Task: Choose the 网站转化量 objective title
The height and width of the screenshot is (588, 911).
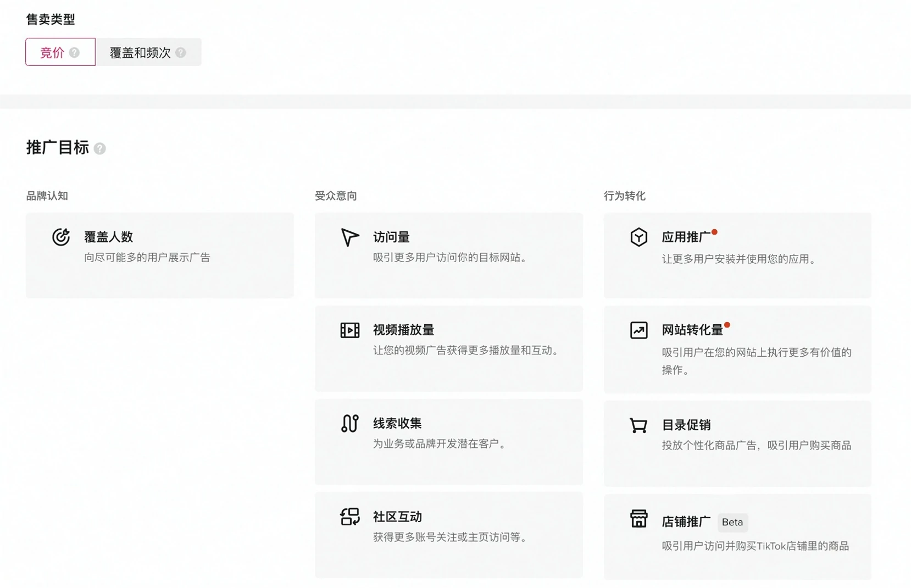Action: coord(692,330)
